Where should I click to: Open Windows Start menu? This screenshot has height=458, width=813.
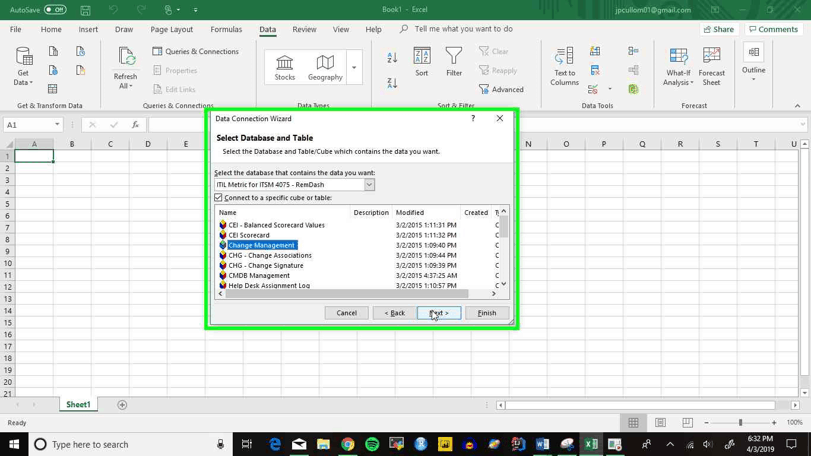coord(14,445)
